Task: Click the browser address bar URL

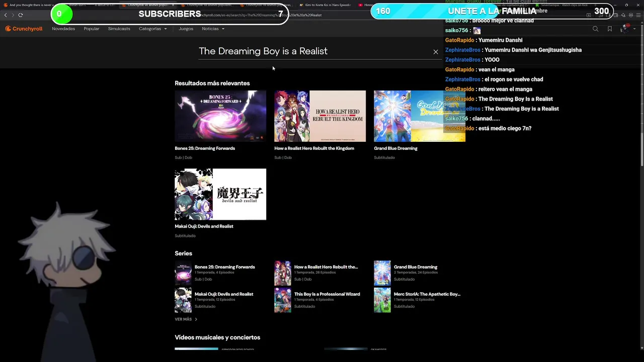Action: pos(259,15)
